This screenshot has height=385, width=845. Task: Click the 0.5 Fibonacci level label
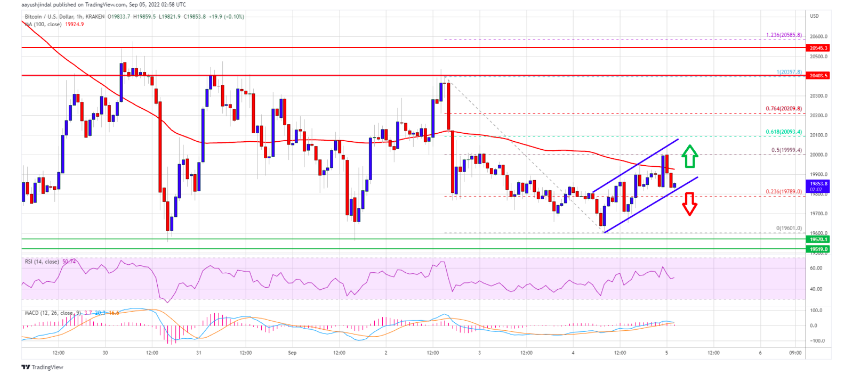(787, 150)
